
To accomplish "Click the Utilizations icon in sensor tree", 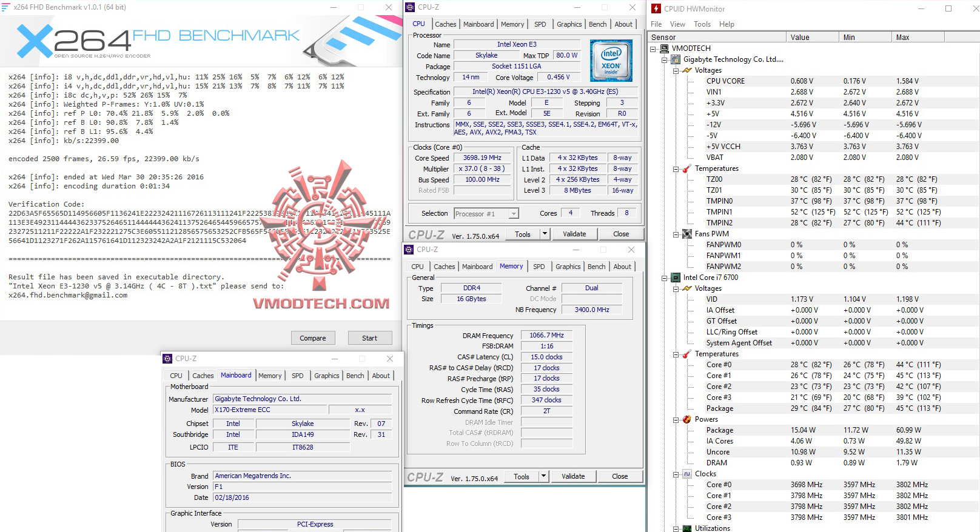I will tap(687, 528).
